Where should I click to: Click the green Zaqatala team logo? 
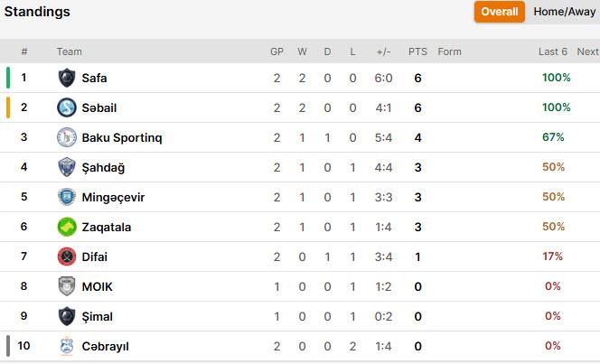[x=67, y=227]
